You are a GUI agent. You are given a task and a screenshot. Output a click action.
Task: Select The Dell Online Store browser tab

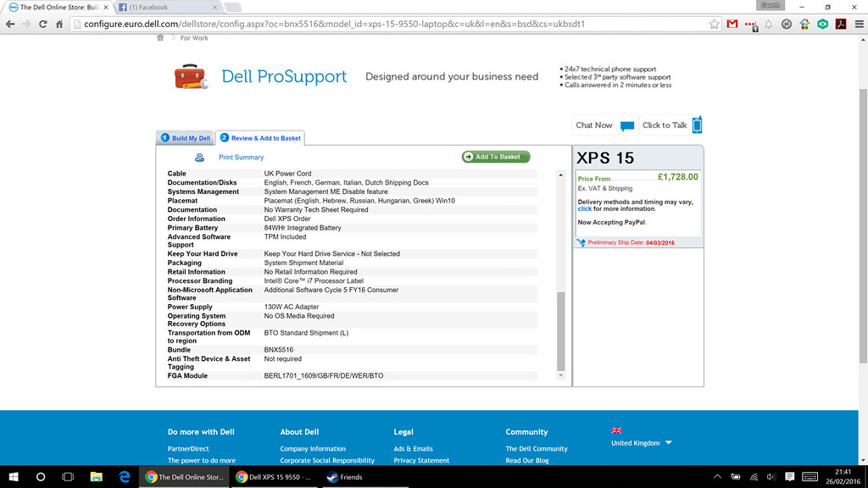(57, 7)
